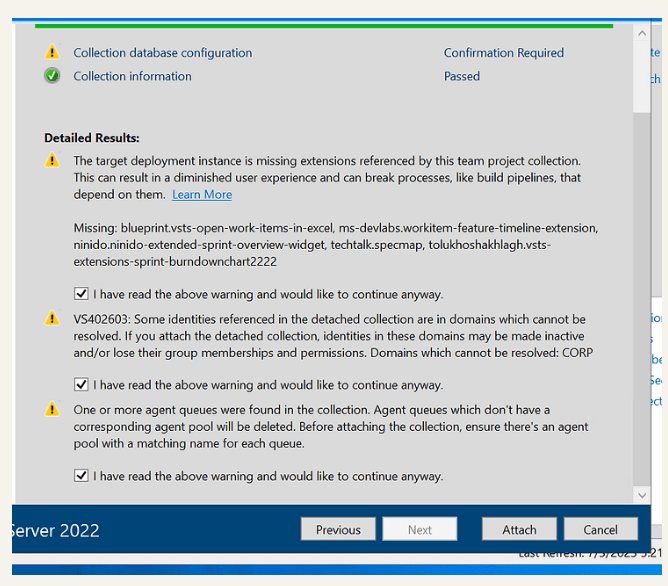Uncheck the confirmation under VS402603 identities warning
Screen dimensions: 668x586
point(81,385)
